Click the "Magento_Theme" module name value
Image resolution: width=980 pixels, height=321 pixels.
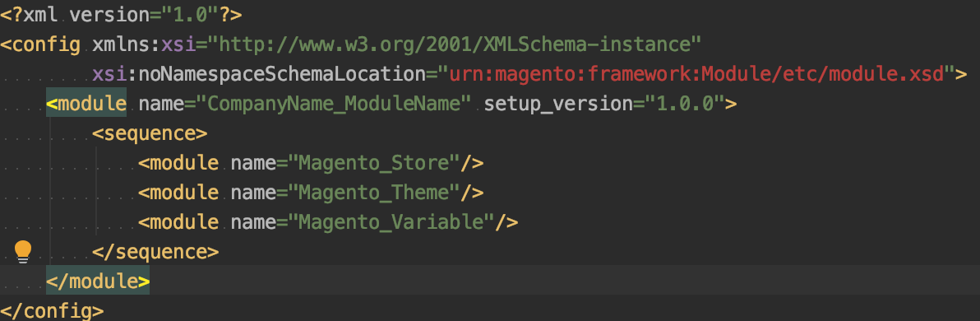[x=374, y=192]
